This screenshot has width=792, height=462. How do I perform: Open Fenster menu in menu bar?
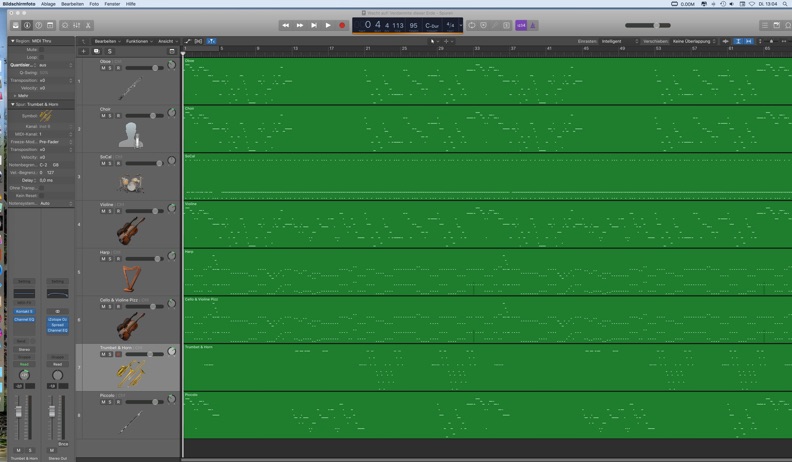(112, 4)
